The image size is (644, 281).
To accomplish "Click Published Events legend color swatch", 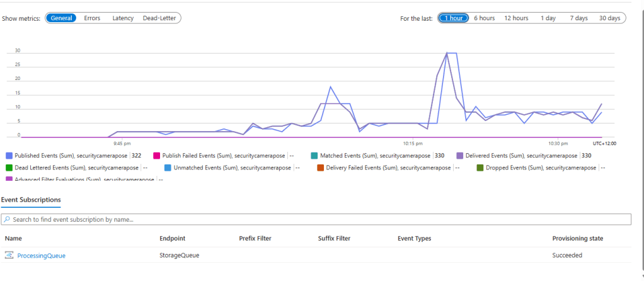I will point(9,155).
